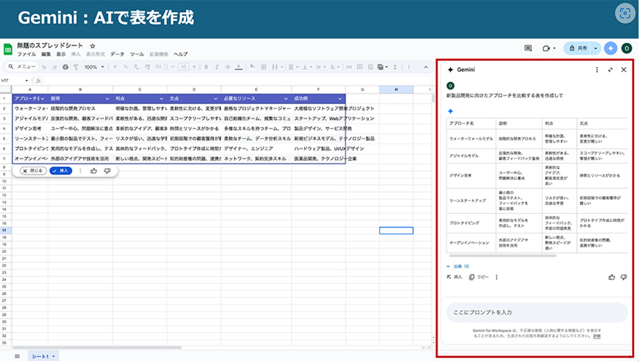
Task: Click 挿入 in the Gemini panel
Action: point(454,277)
